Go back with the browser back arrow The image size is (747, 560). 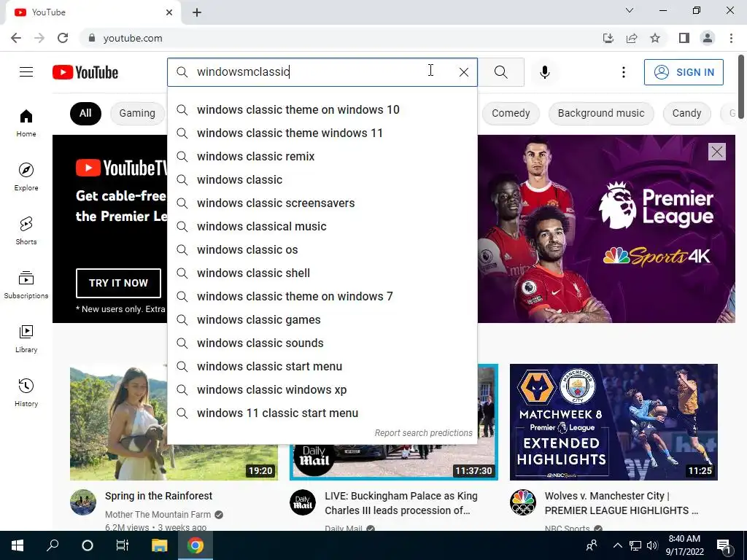[x=16, y=38]
